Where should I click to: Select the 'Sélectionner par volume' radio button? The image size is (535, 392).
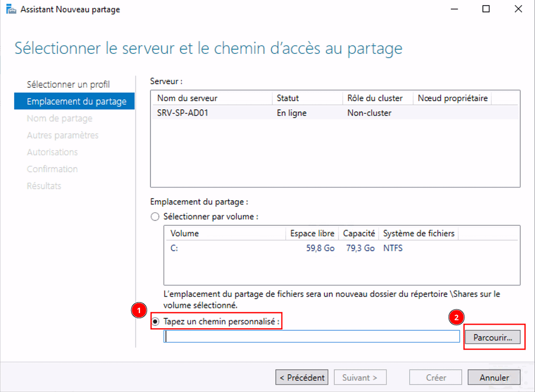click(x=155, y=216)
